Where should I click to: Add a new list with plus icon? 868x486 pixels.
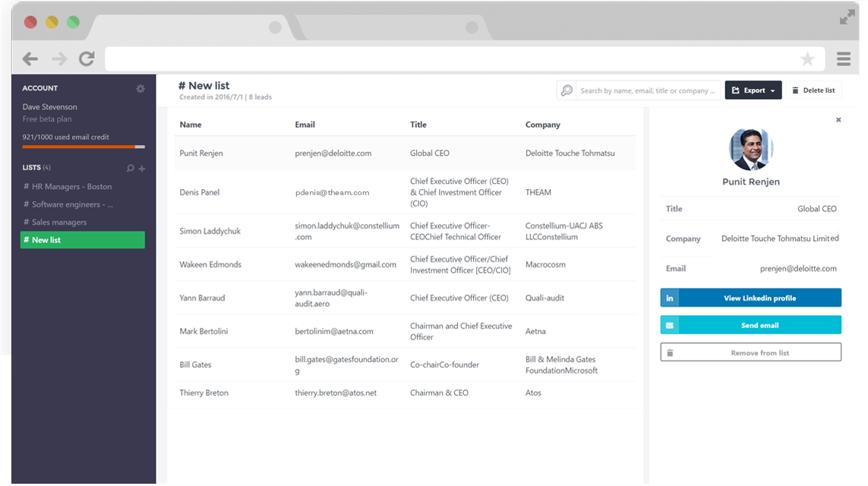[x=142, y=169]
